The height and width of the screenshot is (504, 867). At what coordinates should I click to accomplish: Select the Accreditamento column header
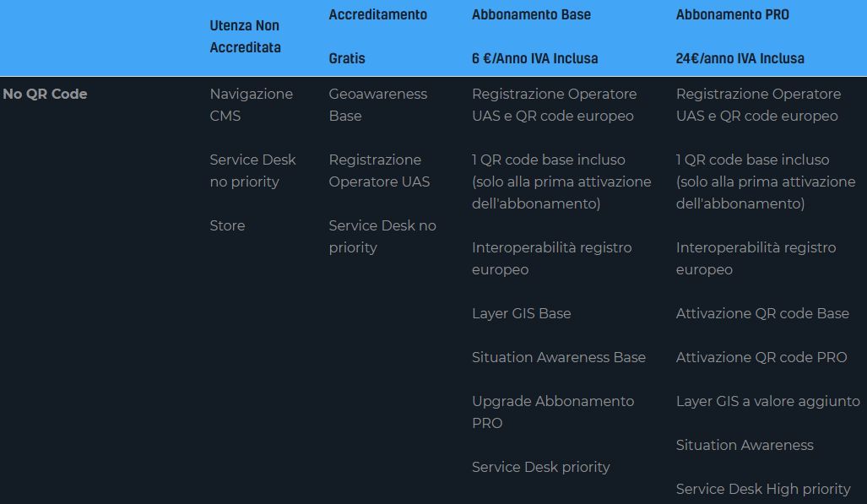point(377,14)
